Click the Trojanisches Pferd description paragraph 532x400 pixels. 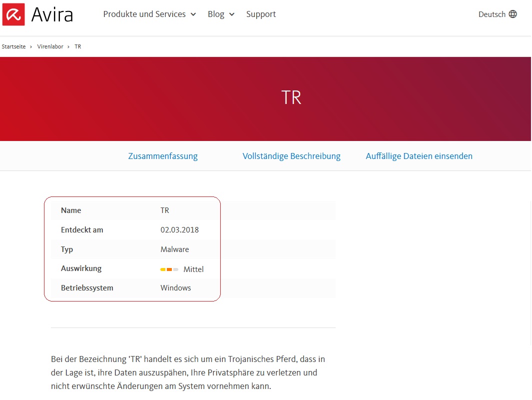[x=188, y=372]
